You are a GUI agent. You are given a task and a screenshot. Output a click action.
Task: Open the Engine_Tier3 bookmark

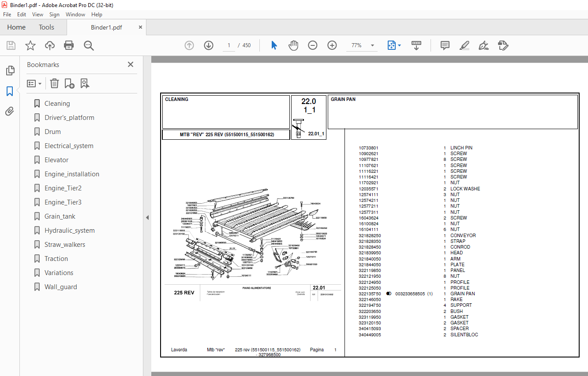point(63,202)
